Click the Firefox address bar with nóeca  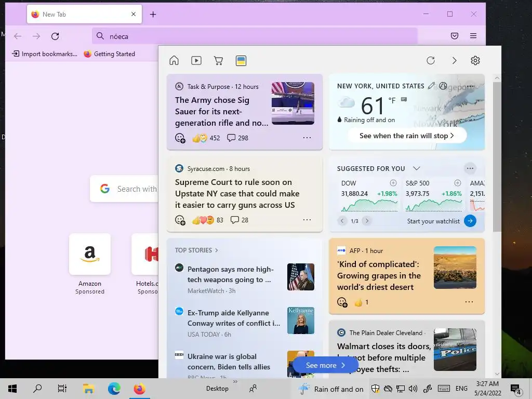[x=255, y=36]
